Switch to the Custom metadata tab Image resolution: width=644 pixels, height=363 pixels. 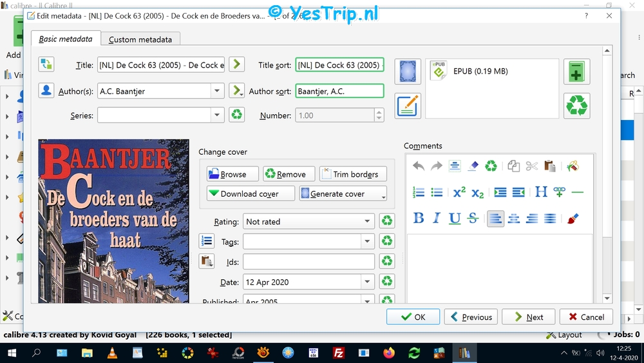pyautogui.click(x=140, y=39)
